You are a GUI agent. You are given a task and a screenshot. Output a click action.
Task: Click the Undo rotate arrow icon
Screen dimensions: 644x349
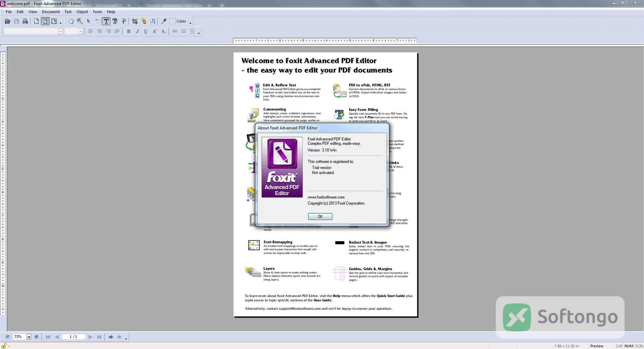click(97, 21)
